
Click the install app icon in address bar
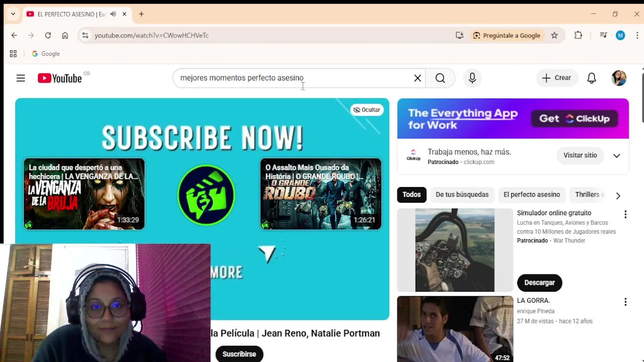click(459, 35)
